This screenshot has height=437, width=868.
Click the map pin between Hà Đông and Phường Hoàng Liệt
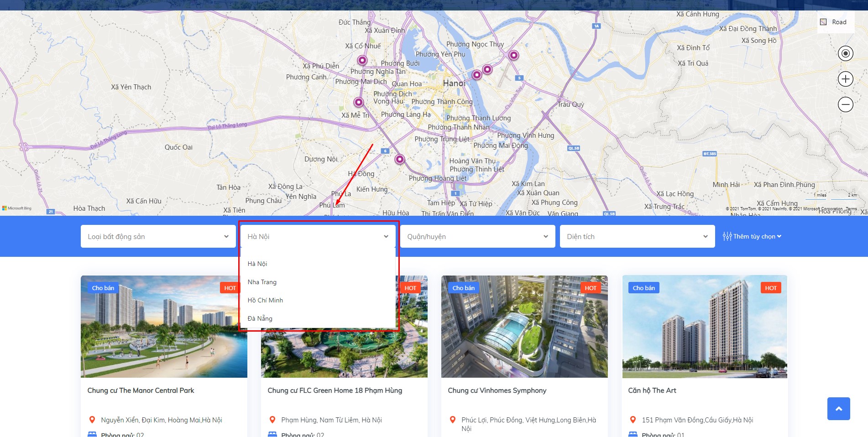[x=400, y=159]
